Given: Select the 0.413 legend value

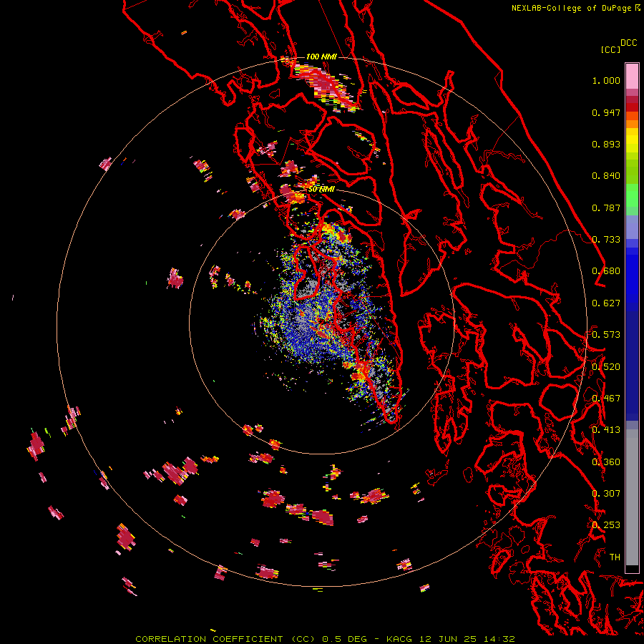Looking at the screenshot, I should tap(606, 430).
